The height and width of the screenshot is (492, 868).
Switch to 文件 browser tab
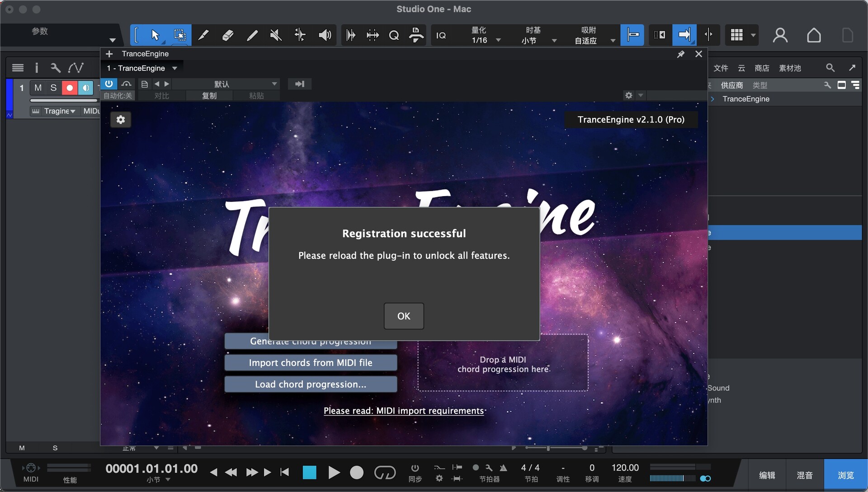(721, 68)
